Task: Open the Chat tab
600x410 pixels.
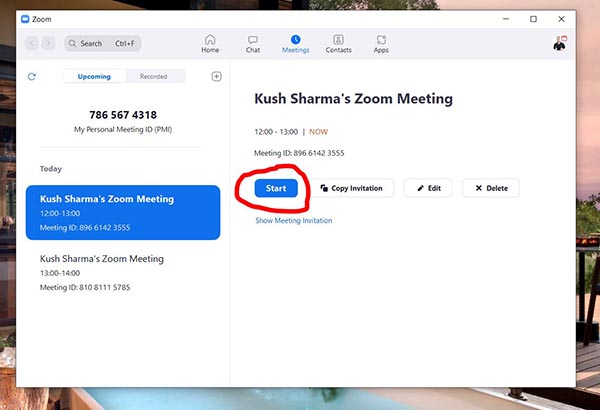Action: coord(253,44)
